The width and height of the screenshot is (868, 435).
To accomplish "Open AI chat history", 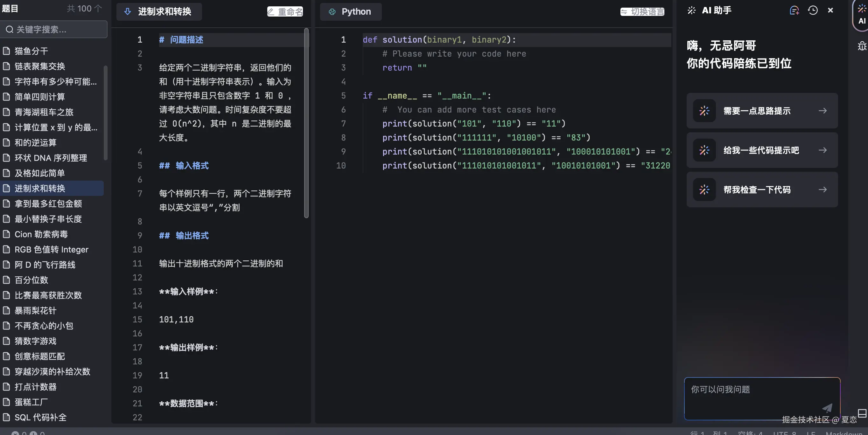I will 812,10.
